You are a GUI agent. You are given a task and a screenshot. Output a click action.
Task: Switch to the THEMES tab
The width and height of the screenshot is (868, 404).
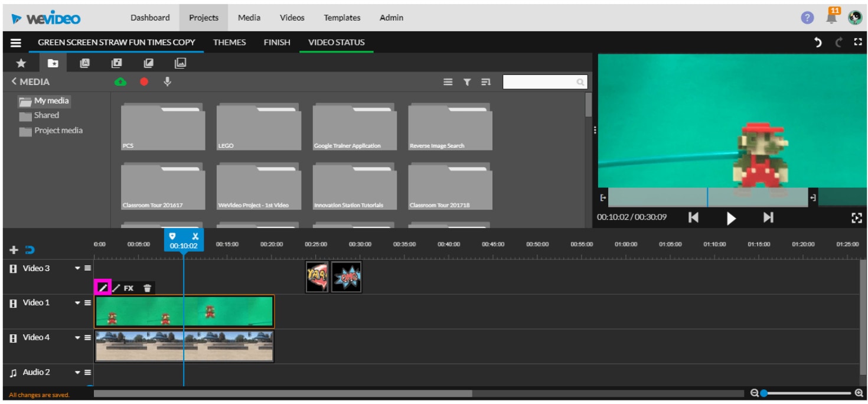[x=229, y=43]
